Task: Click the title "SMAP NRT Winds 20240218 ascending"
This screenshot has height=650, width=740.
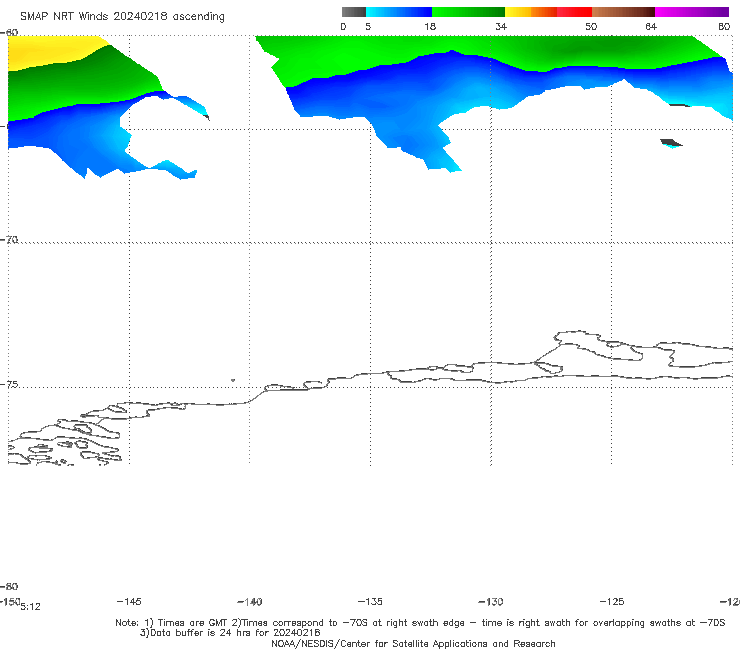Action: tap(122, 17)
